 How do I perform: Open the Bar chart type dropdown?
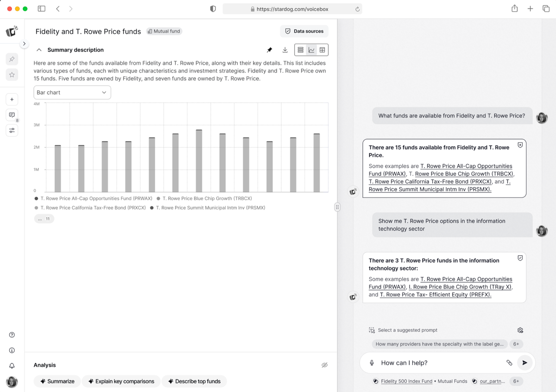(x=72, y=93)
